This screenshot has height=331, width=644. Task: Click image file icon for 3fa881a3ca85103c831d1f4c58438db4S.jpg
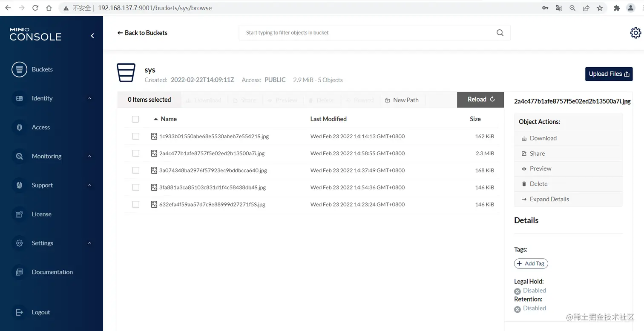[x=154, y=187]
